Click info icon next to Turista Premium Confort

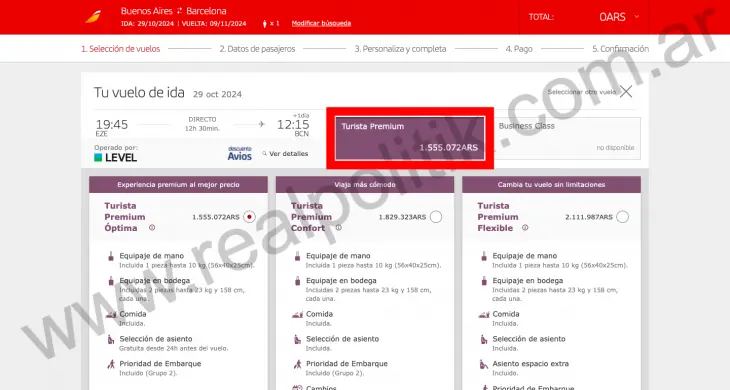coord(338,228)
